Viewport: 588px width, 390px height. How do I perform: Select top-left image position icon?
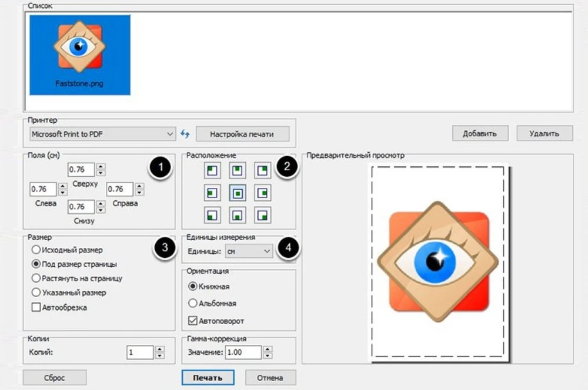coord(212,170)
